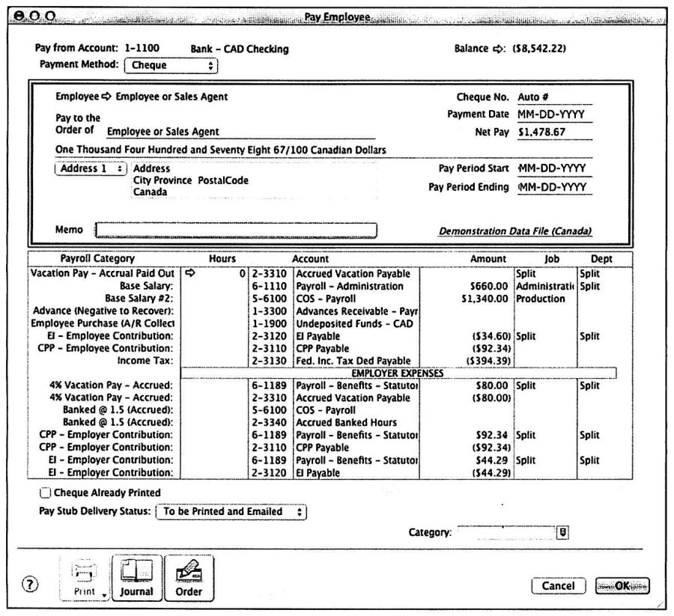Select the Vacation Pay - Accrual Paid Out row
Image resolution: width=674 pixels, height=616 pixels.
(330, 274)
